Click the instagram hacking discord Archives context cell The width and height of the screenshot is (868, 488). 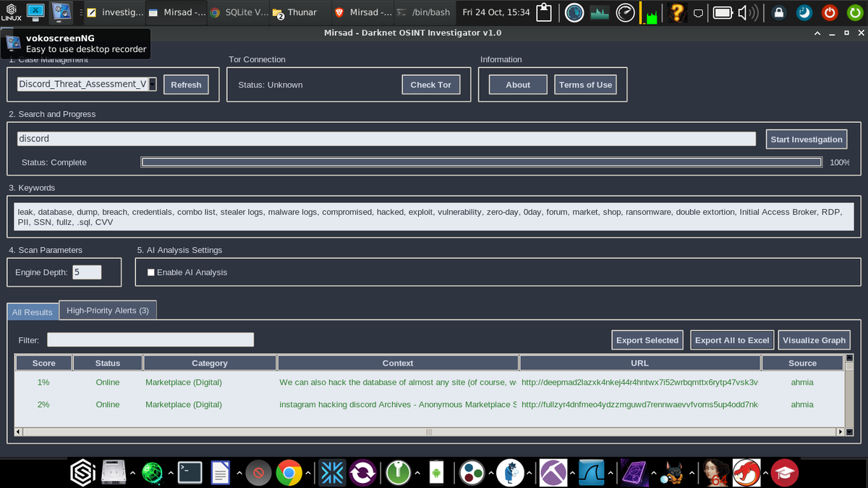click(x=398, y=405)
